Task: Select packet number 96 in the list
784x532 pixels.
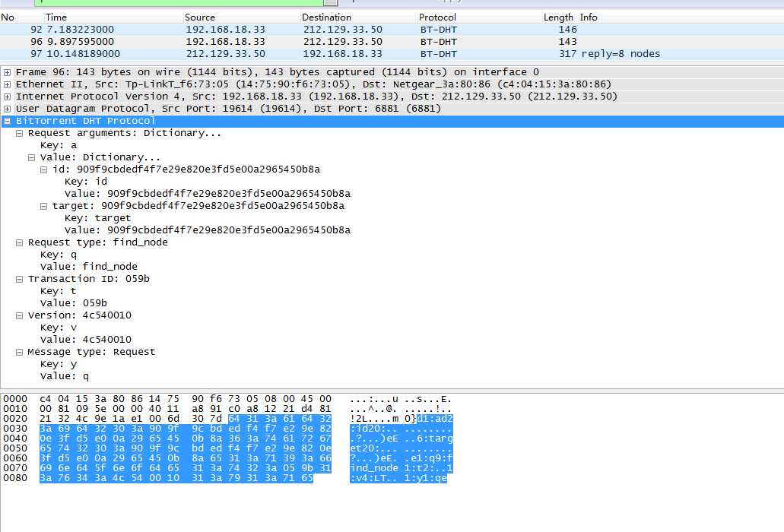Action: [x=392, y=42]
